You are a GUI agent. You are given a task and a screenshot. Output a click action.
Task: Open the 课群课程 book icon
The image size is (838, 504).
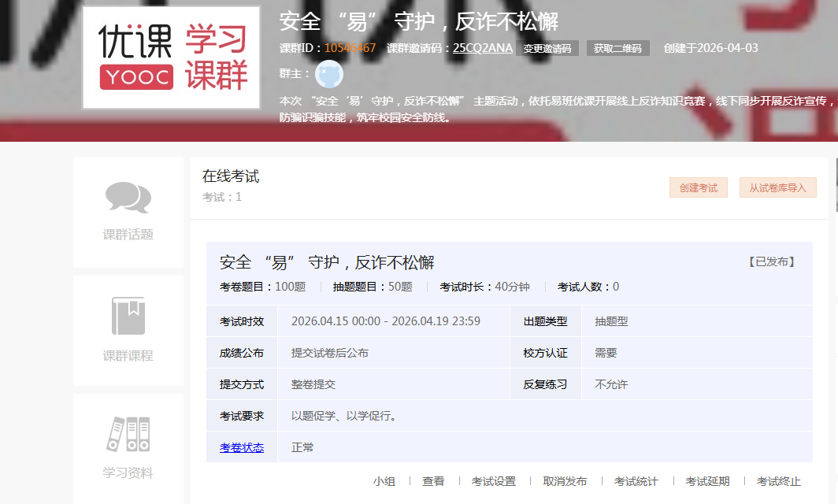[128, 317]
